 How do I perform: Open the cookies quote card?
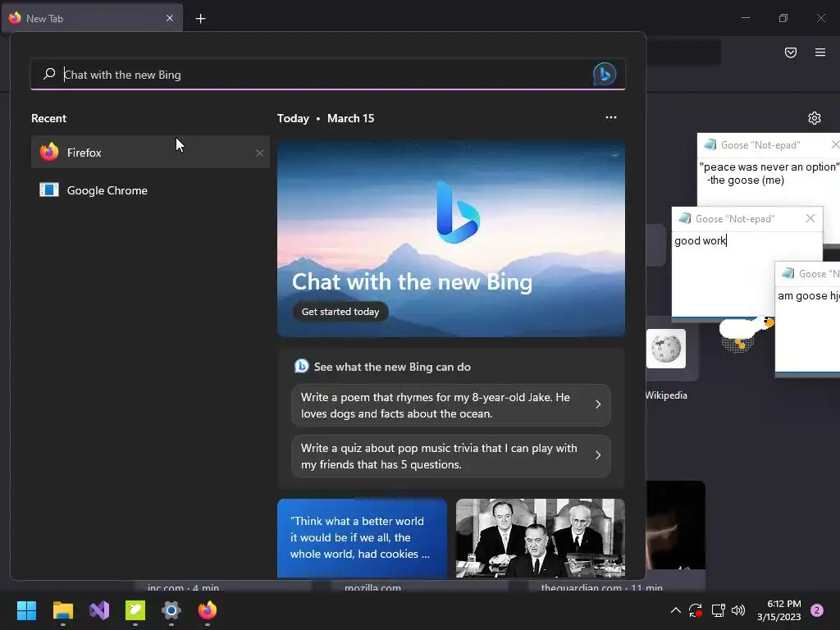click(362, 538)
